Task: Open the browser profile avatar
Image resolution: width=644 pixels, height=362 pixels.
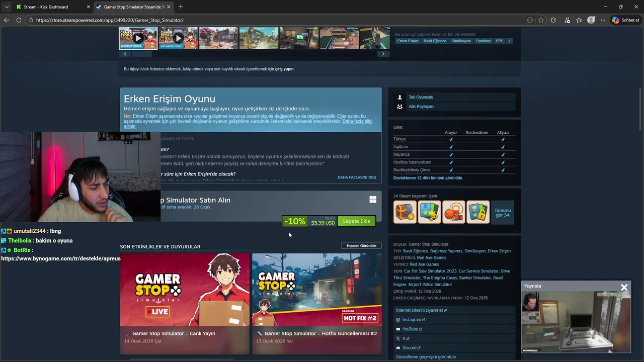Action: pyautogui.click(x=591, y=20)
